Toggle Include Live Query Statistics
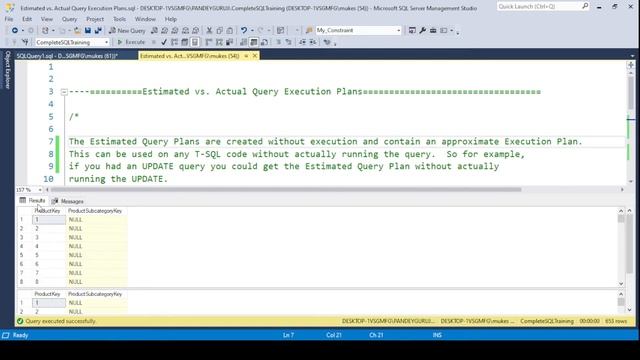The width and height of the screenshot is (640, 360). 219,42
